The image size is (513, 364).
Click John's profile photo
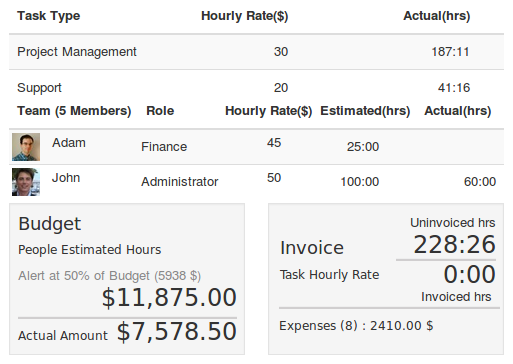(x=26, y=182)
